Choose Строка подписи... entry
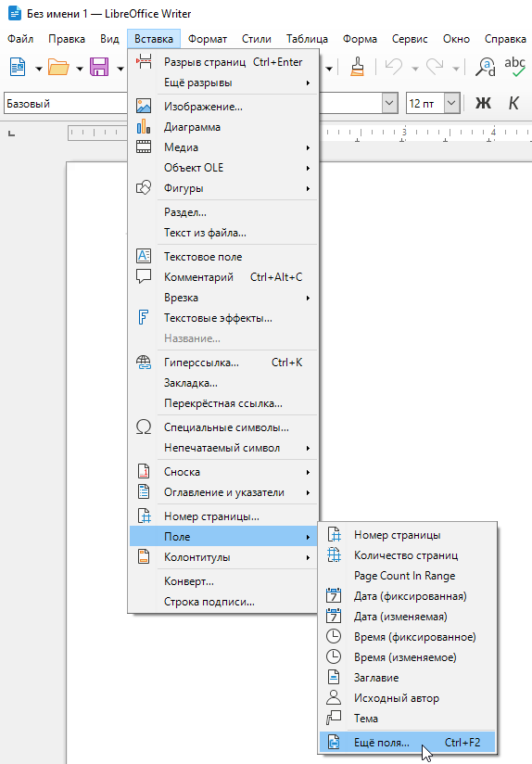This screenshot has width=532, height=764. coord(224,602)
